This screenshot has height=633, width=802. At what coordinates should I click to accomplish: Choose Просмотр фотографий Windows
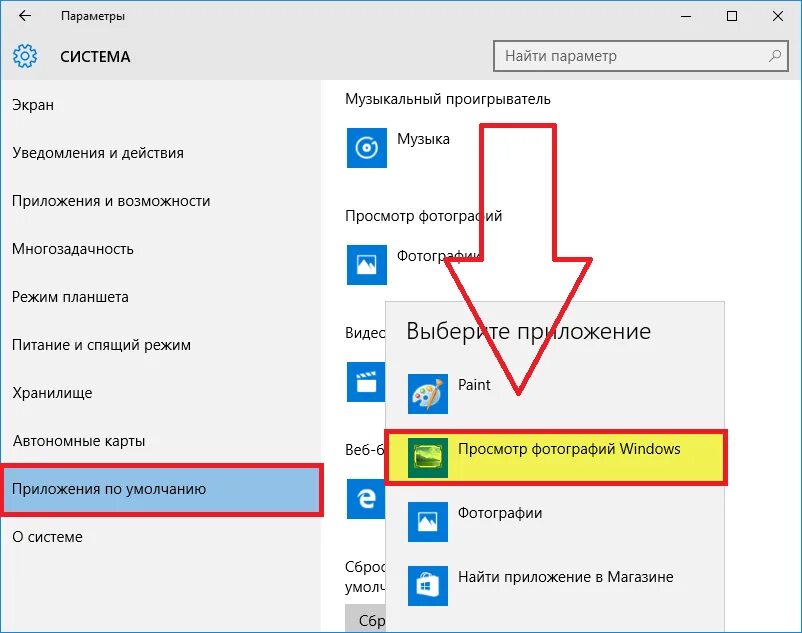556,458
